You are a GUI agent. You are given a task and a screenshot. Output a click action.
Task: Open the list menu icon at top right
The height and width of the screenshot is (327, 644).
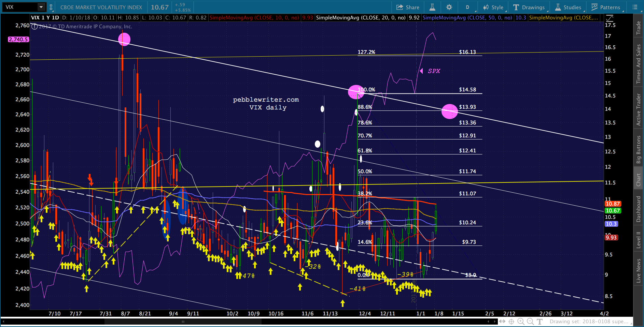click(x=635, y=7)
